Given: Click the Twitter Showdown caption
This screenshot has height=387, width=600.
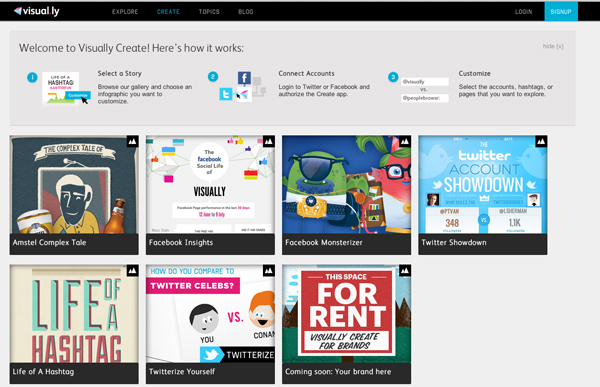Looking at the screenshot, I should tap(454, 242).
